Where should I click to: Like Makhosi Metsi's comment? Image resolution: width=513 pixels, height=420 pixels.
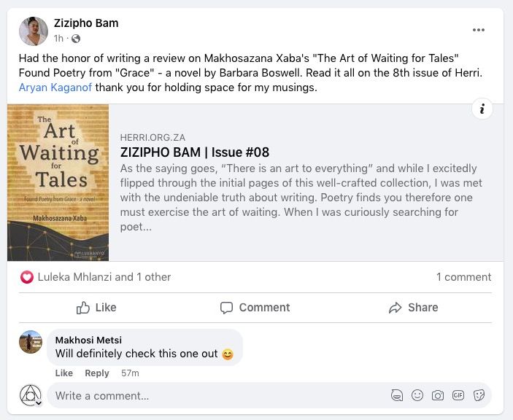pos(64,373)
